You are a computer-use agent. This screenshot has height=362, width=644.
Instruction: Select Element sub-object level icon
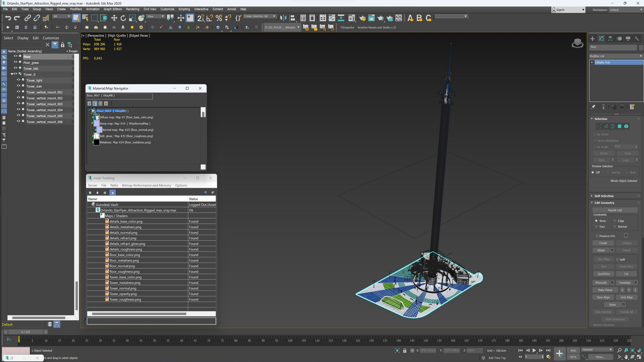(x=626, y=126)
